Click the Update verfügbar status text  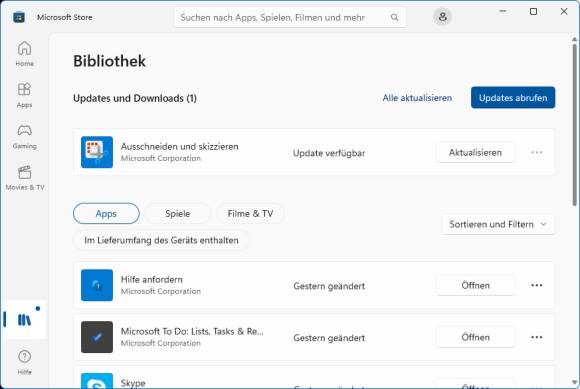coord(329,153)
